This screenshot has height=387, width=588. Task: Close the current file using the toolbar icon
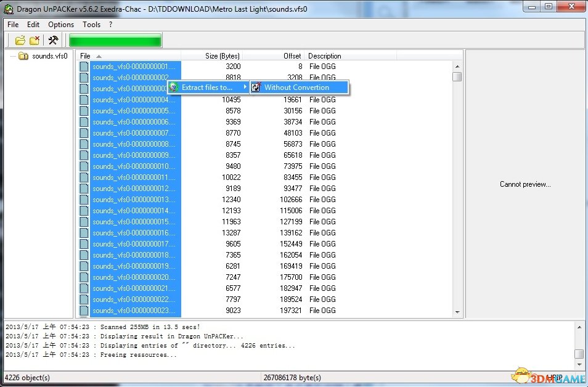(35, 40)
